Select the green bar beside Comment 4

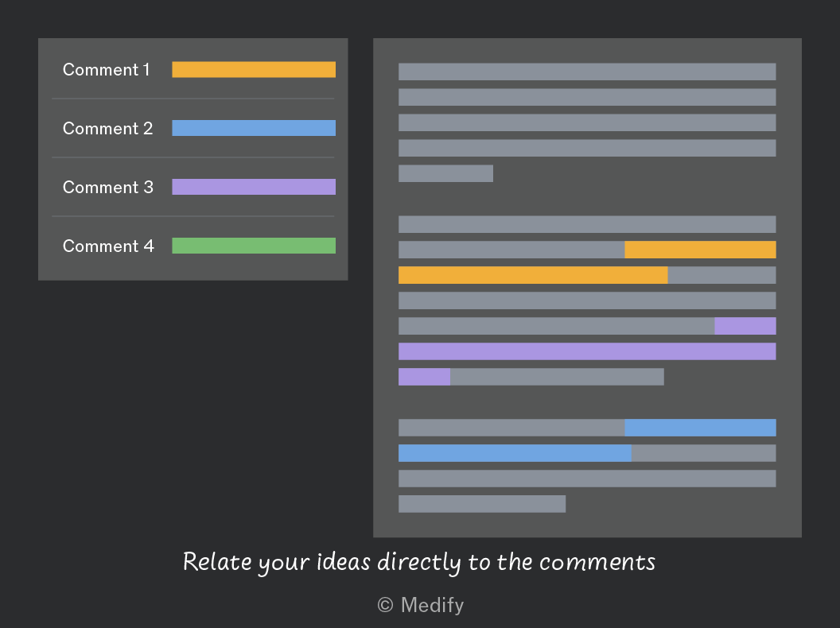[254, 246]
